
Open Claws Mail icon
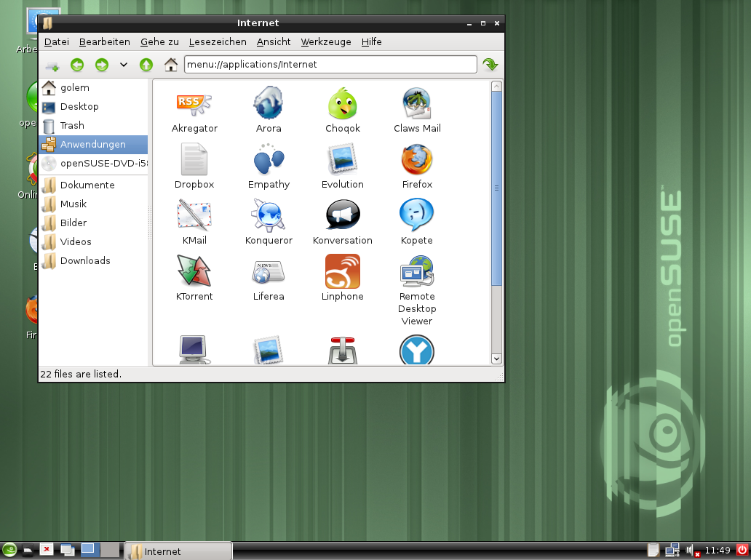coord(417,104)
